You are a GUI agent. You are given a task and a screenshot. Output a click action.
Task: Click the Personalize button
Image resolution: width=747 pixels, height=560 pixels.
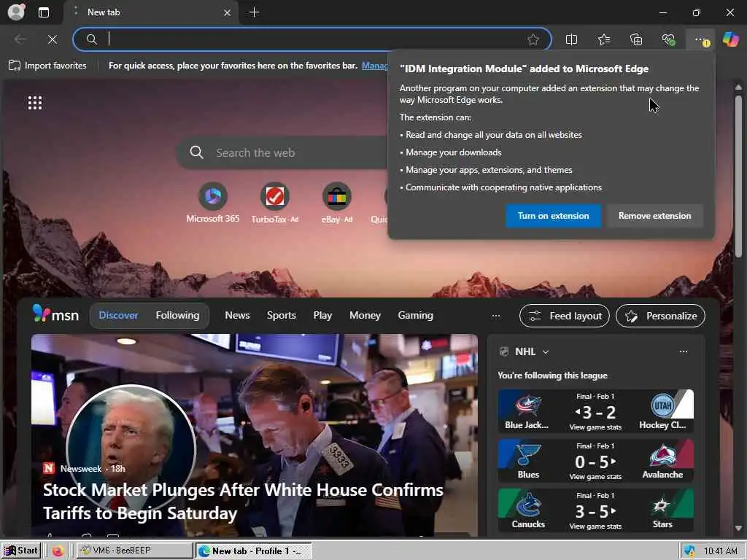point(660,316)
